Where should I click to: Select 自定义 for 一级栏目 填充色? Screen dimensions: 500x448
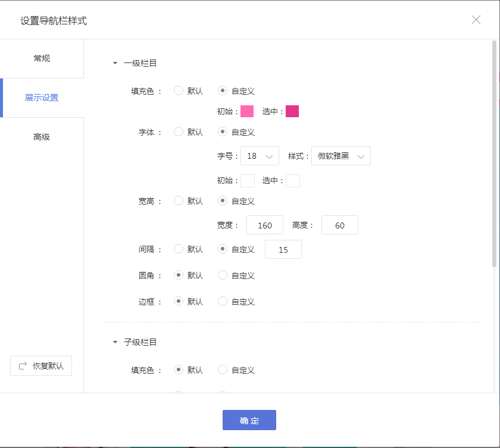point(223,91)
